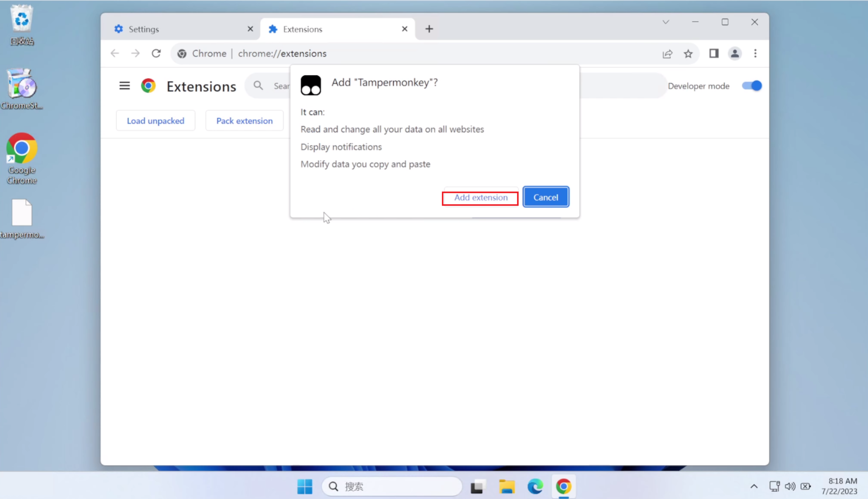Click the Chrome site info icon
This screenshot has width=868, height=499.
[x=182, y=54]
